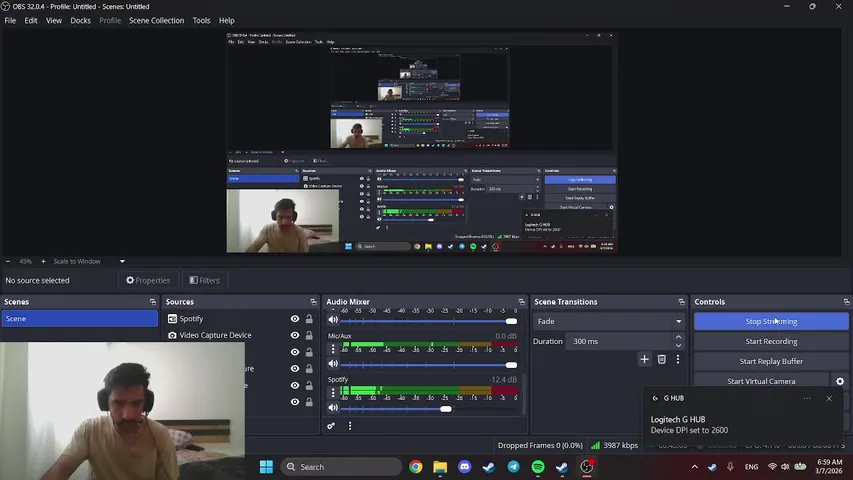Click the ENG language indicator
Viewport: 853px width, 480px height.
point(751,466)
